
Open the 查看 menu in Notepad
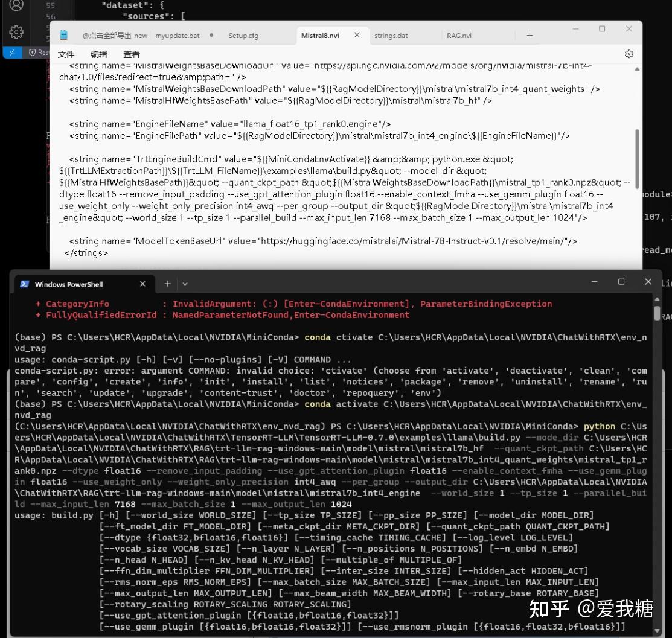[131, 54]
